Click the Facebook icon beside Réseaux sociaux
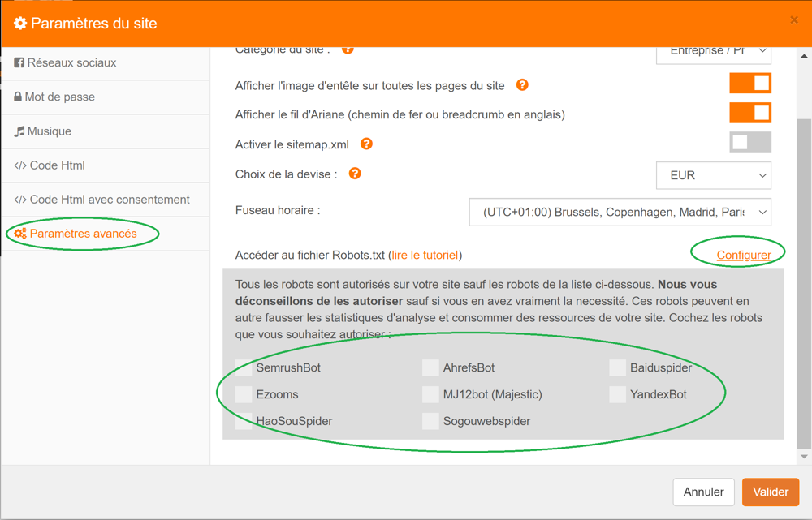 point(19,62)
